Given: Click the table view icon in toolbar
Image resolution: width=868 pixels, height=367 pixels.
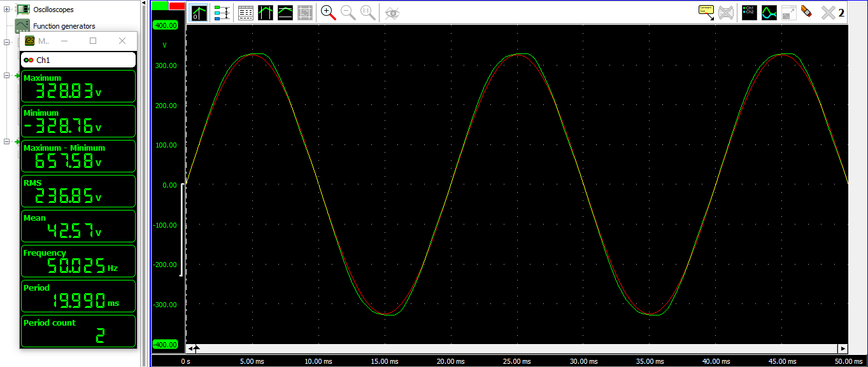Looking at the screenshot, I should click(246, 13).
